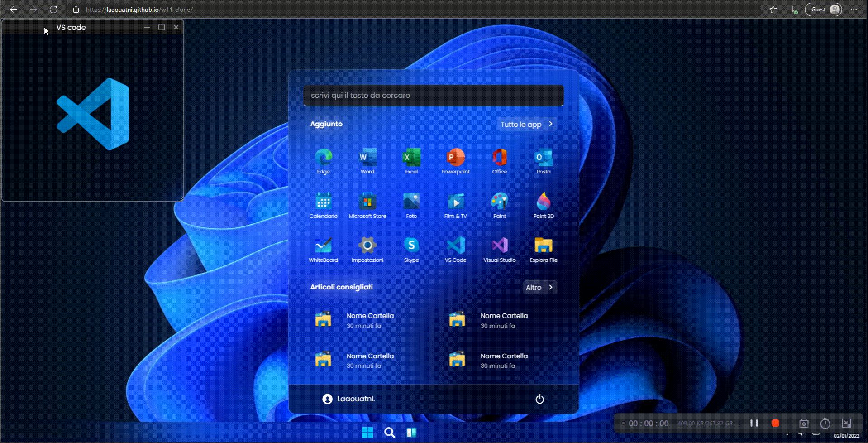Expand the Tutte le app list
The width and height of the screenshot is (868, 443).
point(527,124)
